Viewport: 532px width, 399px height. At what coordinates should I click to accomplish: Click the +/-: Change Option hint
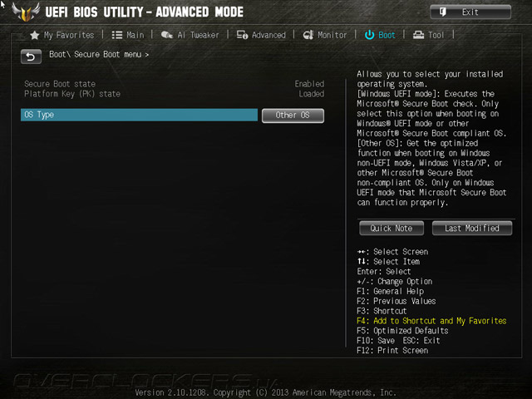[x=395, y=281]
